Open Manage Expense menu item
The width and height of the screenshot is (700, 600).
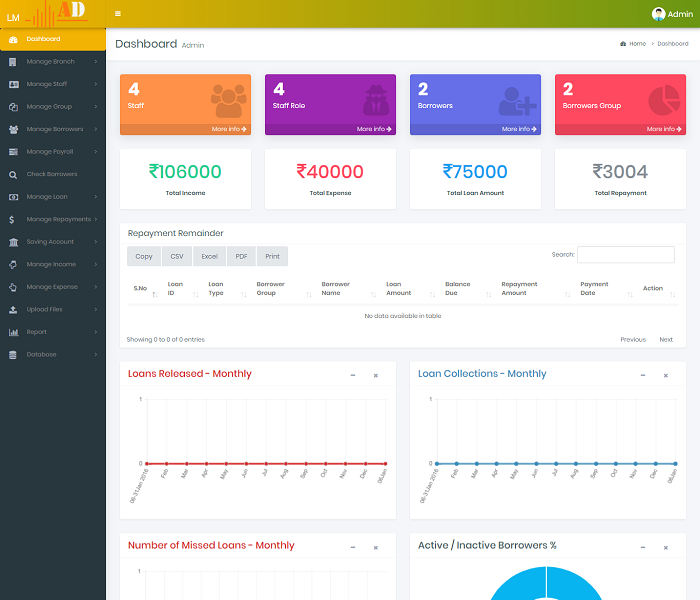[x=53, y=287]
